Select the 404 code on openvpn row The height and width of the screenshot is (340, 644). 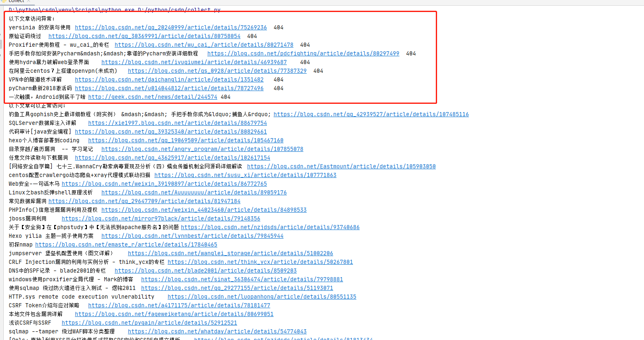tap(318, 71)
